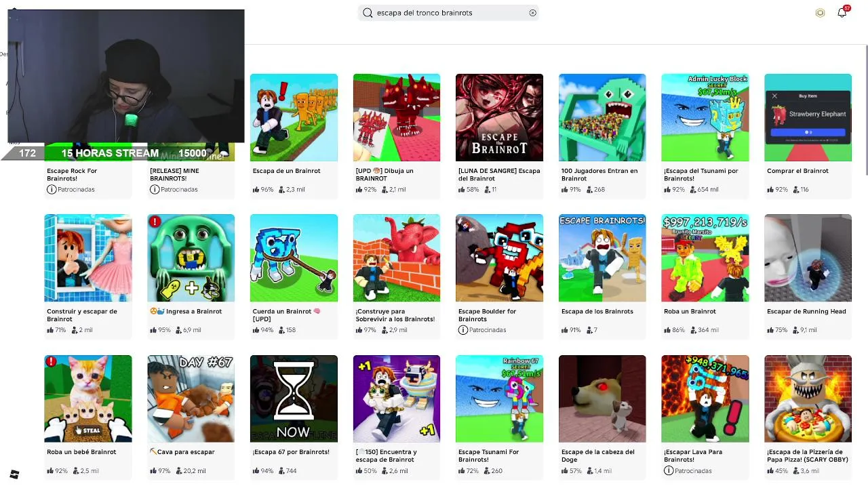The width and height of the screenshot is (868, 488).
Task: Click the search magnifier icon
Action: coord(368,13)
